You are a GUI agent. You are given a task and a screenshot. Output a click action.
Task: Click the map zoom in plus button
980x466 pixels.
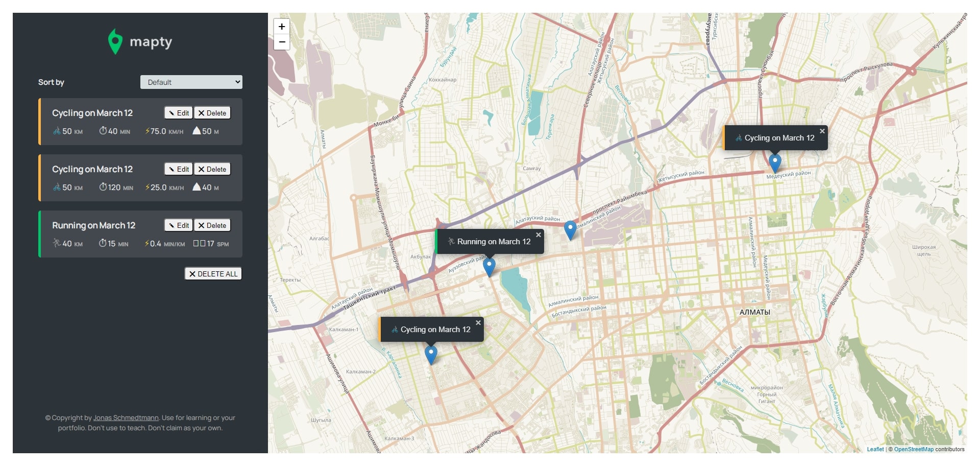click(282, 27)
